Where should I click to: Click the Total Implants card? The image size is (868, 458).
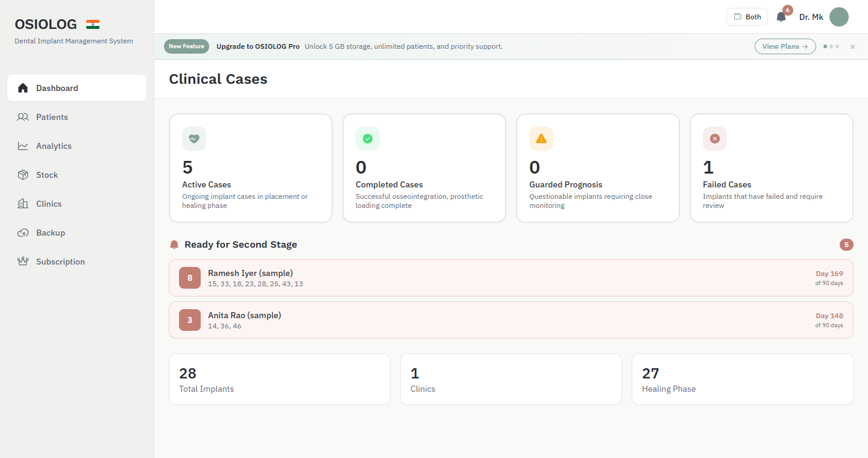tap(280, 379)
